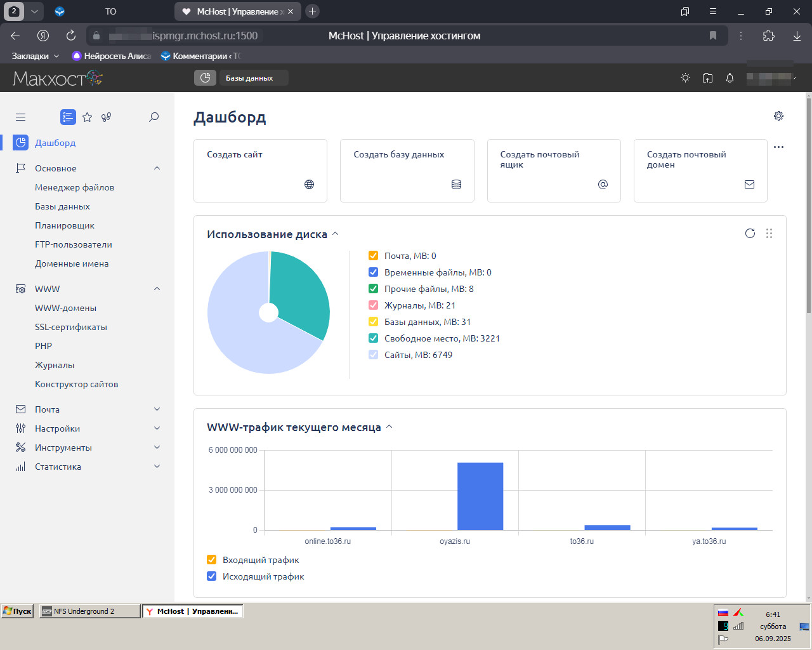Image resolution: width=812 pixels, height=650 pixels.
Task: Switch to NFS Underground 2 taskbar window
Action: (x=89, y=611)
